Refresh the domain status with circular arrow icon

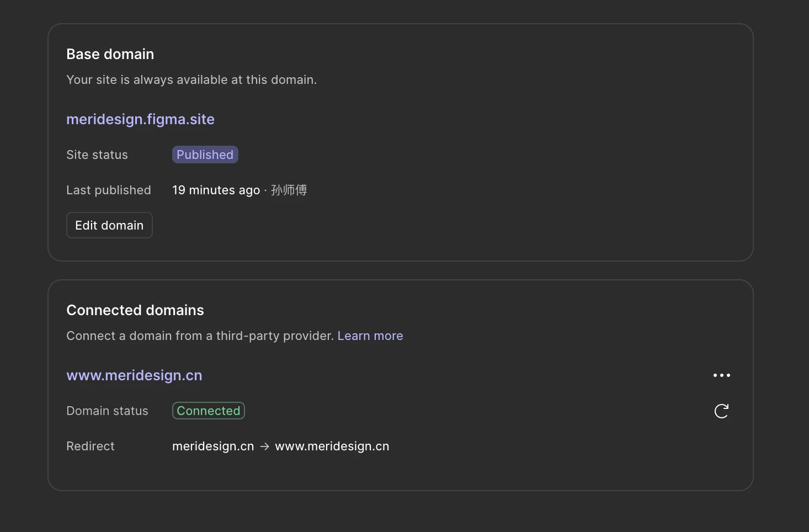pyautogui.click(x=721, y=411)
